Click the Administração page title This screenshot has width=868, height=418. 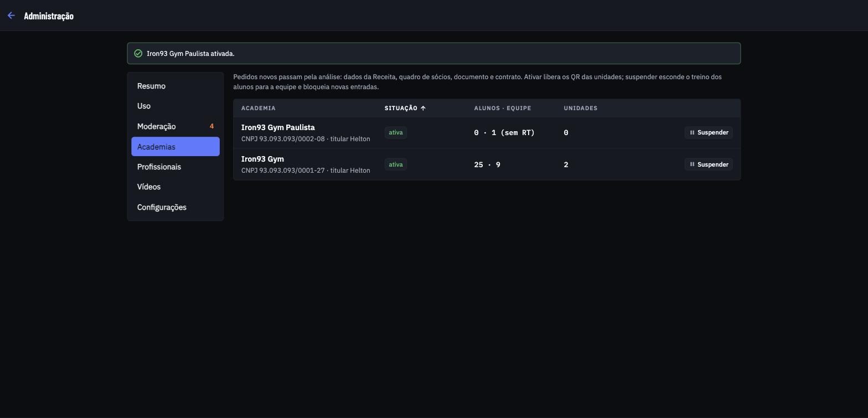pos(49,16)
